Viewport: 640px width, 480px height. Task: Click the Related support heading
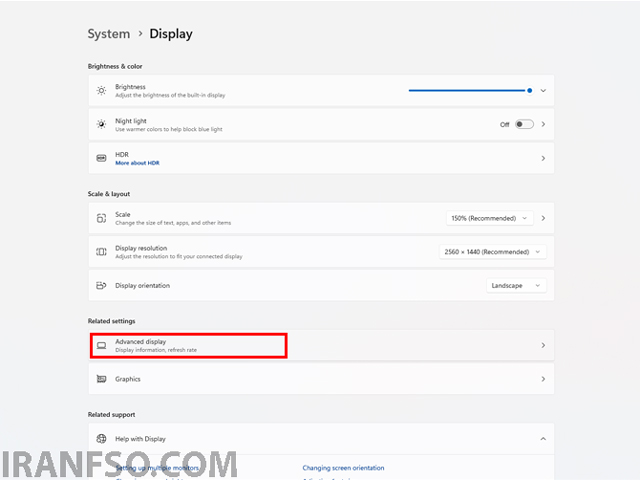tap(111, 415)
